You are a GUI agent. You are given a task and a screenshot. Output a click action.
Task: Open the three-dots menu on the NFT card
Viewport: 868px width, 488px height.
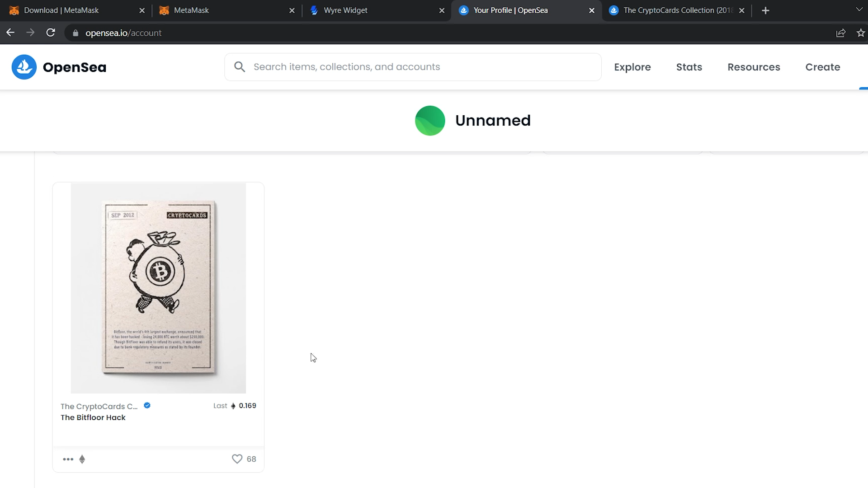(68, 459)
